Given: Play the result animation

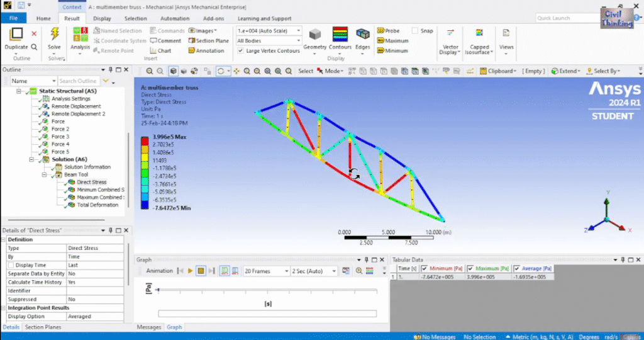Looking at the screenshot, I should 190,271.
